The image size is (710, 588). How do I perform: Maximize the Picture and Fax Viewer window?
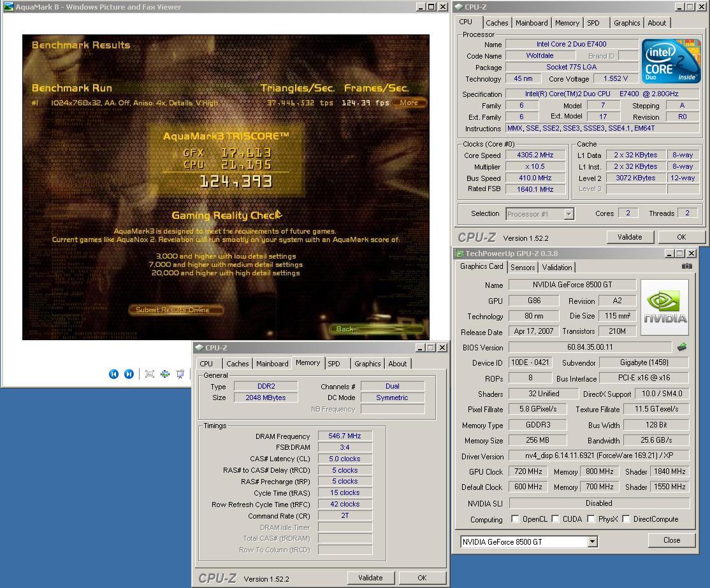pyautogui.click(x=431, y=7)
